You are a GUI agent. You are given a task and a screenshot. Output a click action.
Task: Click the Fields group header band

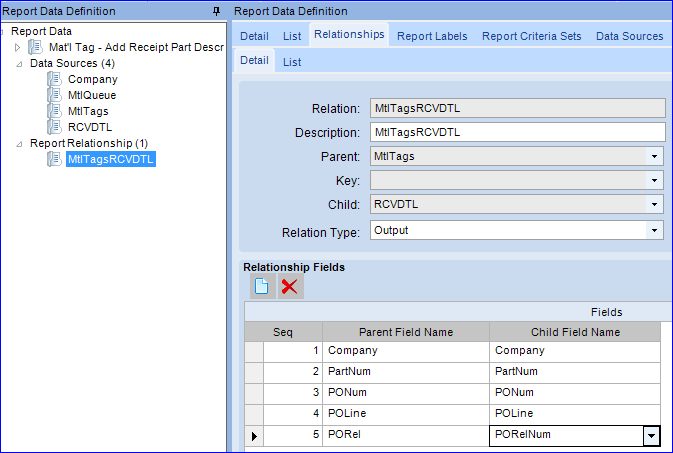coord(458,312)
